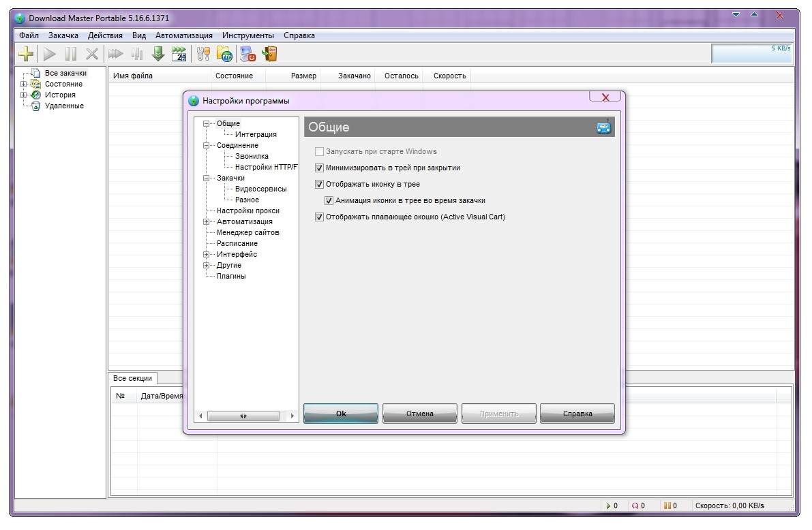Viewport: 812px width, 530px height.
Task: Click the green running-downloads status bar icon
Action: tap(608, 505)
